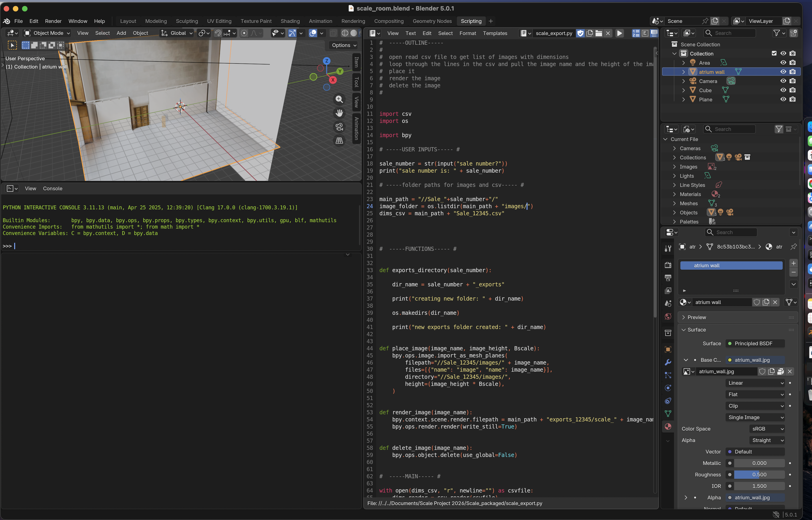Click the Roughness value slider

click(x=759, y=475)
